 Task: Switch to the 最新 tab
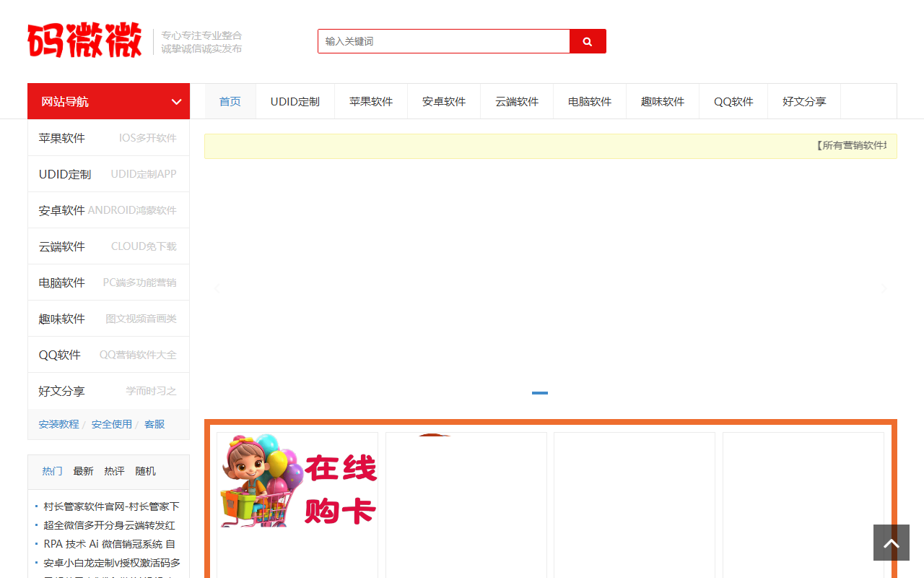point(83,471)
